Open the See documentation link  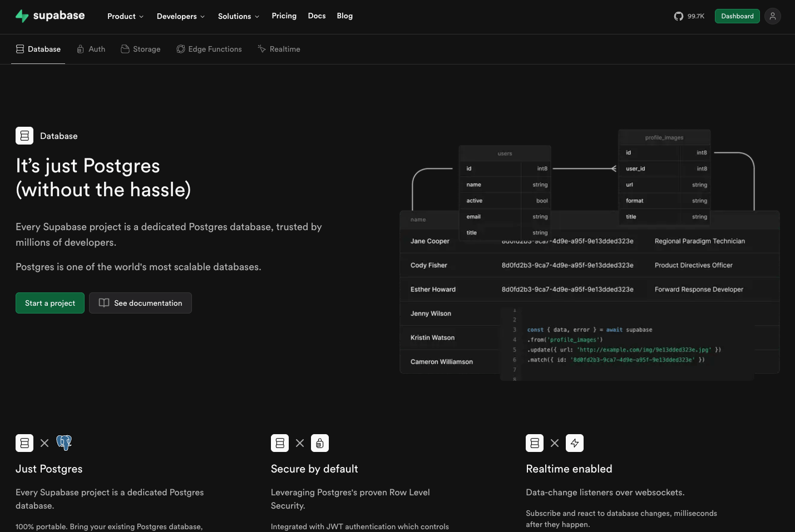click(x=140, y=303)
